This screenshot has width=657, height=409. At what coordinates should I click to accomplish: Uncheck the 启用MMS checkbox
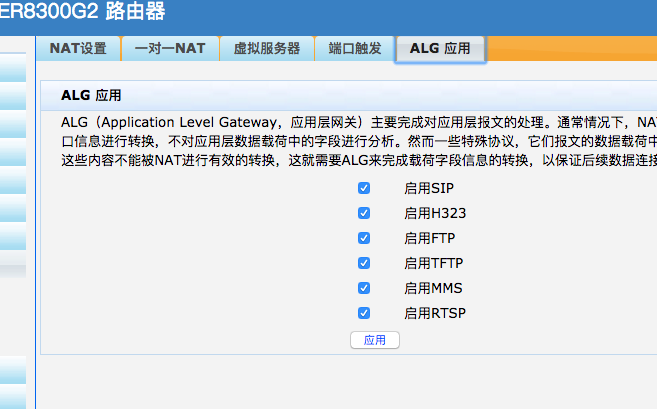click(364, 288)
